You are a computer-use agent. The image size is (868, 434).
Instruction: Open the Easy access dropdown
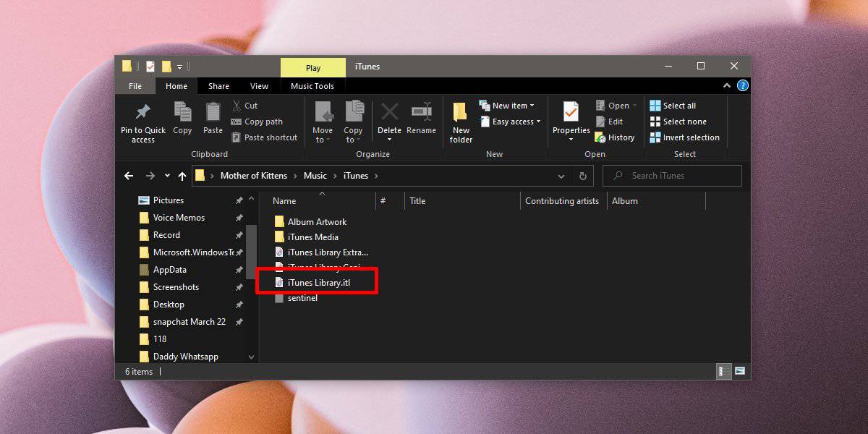[x=510, y=122]
